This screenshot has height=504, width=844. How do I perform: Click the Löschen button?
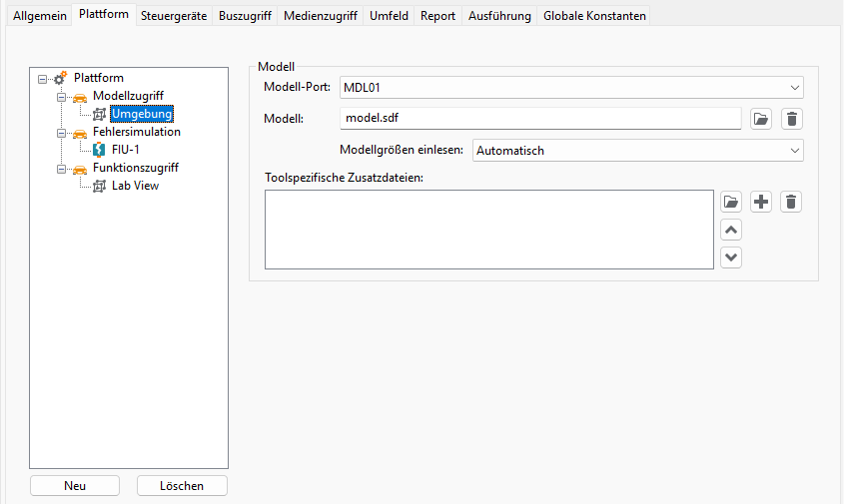pos(182,486)
